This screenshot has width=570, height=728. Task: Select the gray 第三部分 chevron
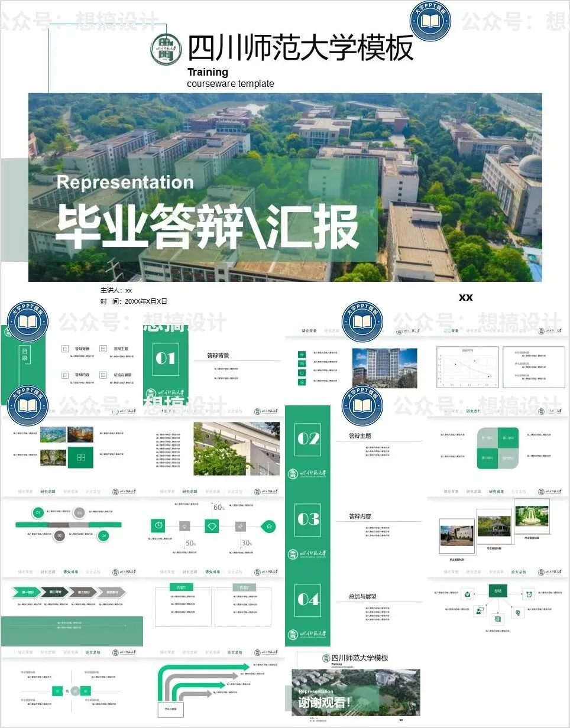point(83,591)
